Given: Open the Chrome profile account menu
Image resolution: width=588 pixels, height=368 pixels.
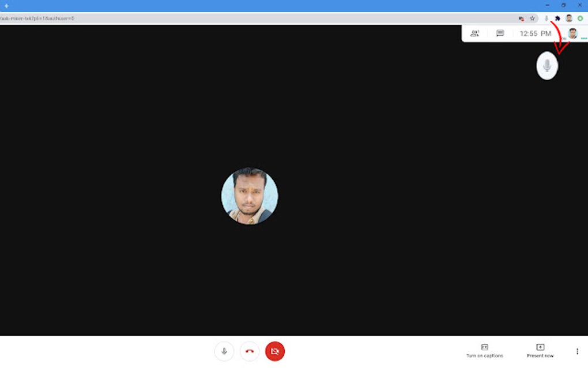Looking at the screenshot, I should 568,18.
